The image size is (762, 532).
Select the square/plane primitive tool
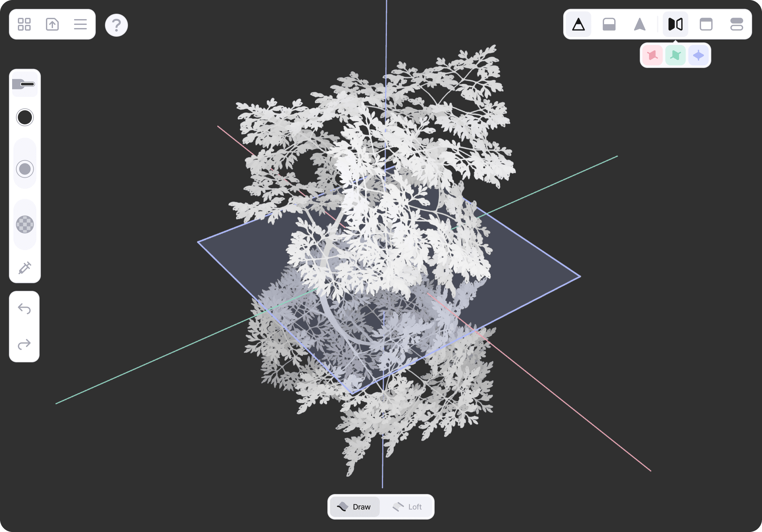706,24
